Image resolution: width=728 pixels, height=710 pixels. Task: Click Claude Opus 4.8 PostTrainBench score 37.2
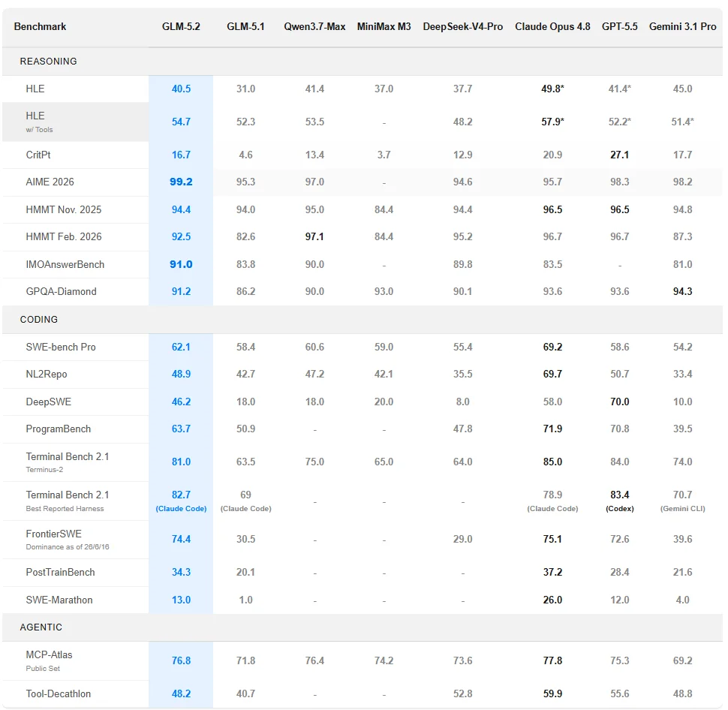552,572
